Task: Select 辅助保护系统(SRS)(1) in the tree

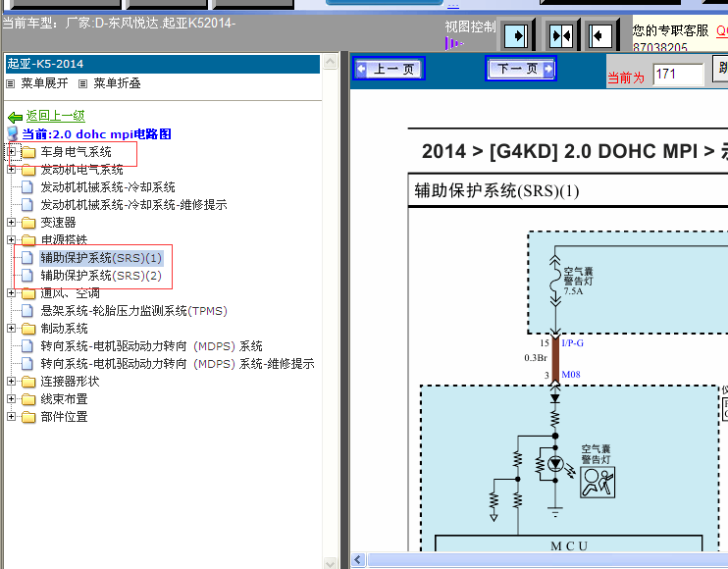Action: (x=101, y=258)
